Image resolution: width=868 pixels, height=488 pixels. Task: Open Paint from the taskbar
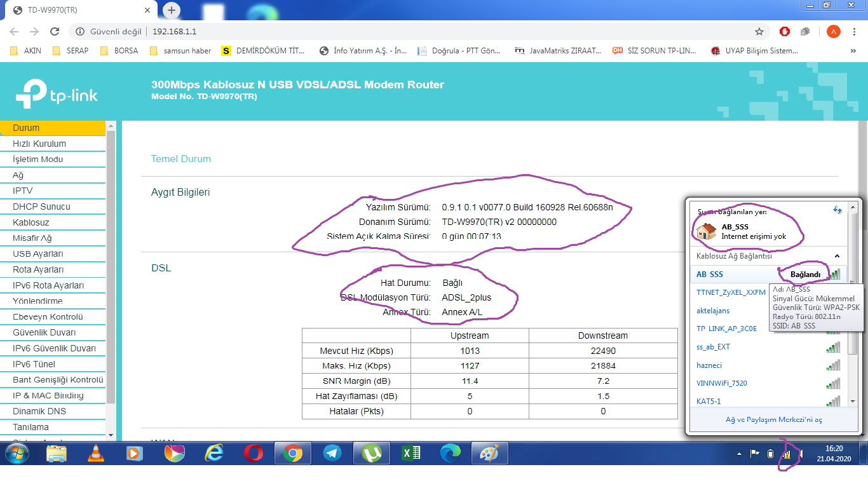[x=489, y=453]
